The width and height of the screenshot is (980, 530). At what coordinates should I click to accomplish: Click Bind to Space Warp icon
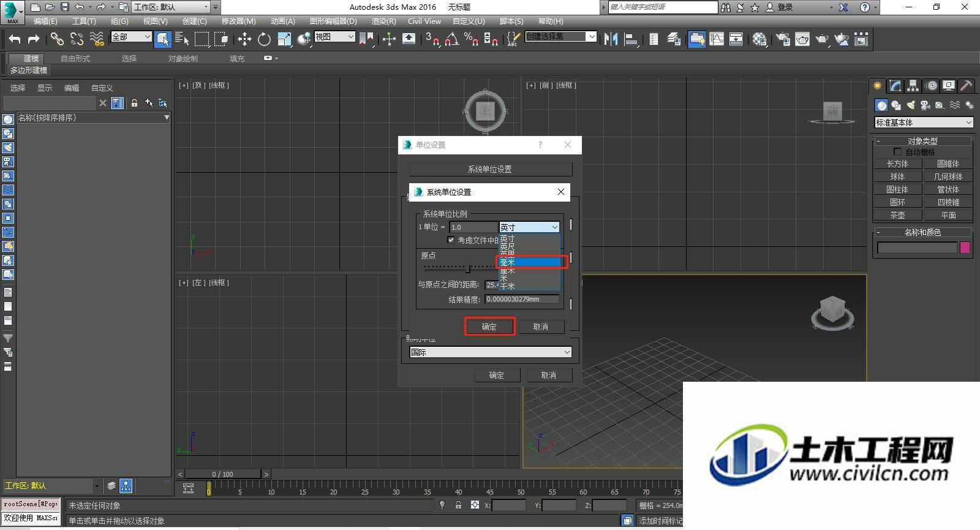tap(97, 39)
